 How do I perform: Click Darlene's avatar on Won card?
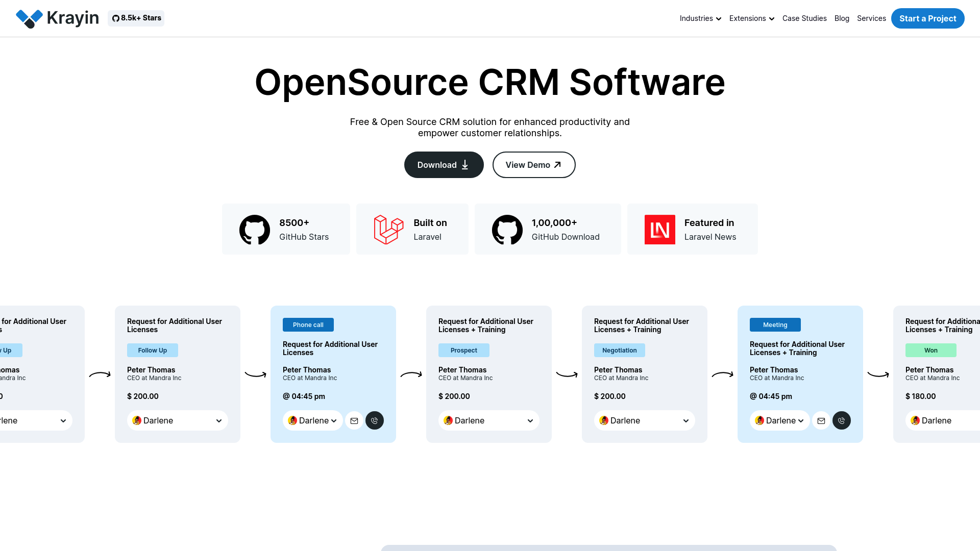coord(915,421)
